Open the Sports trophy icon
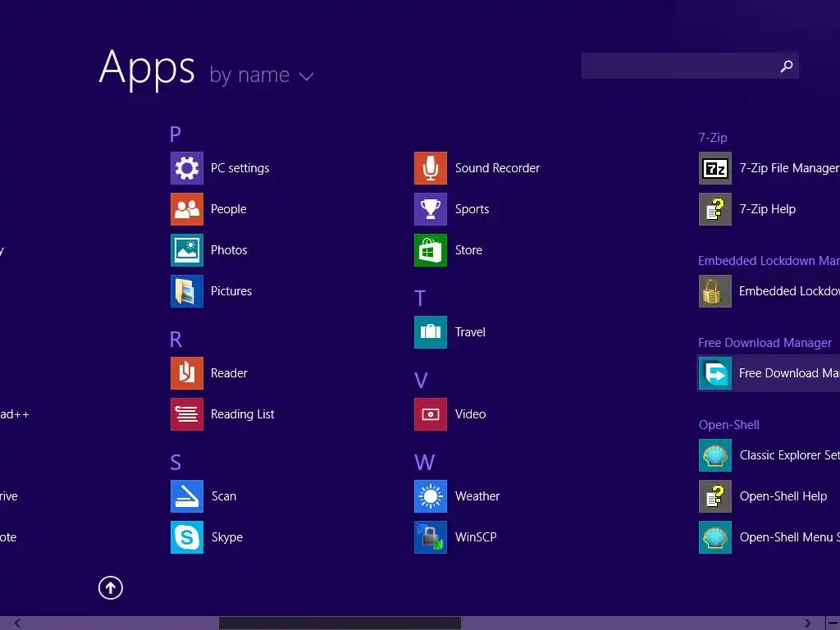Image resolution: width=840 pixels, height=630 pixels. click(x=430, y=209)
